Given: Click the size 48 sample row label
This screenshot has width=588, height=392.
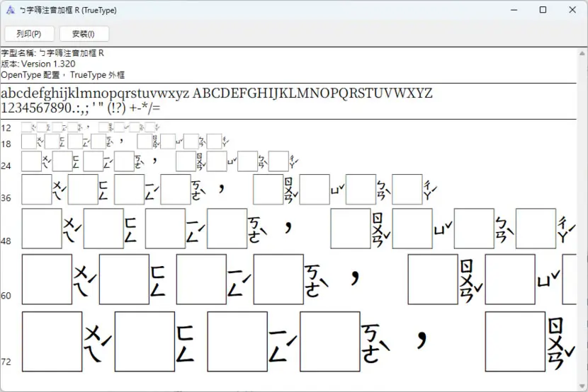Looking at the screenshot, I should tap(6, 241).
